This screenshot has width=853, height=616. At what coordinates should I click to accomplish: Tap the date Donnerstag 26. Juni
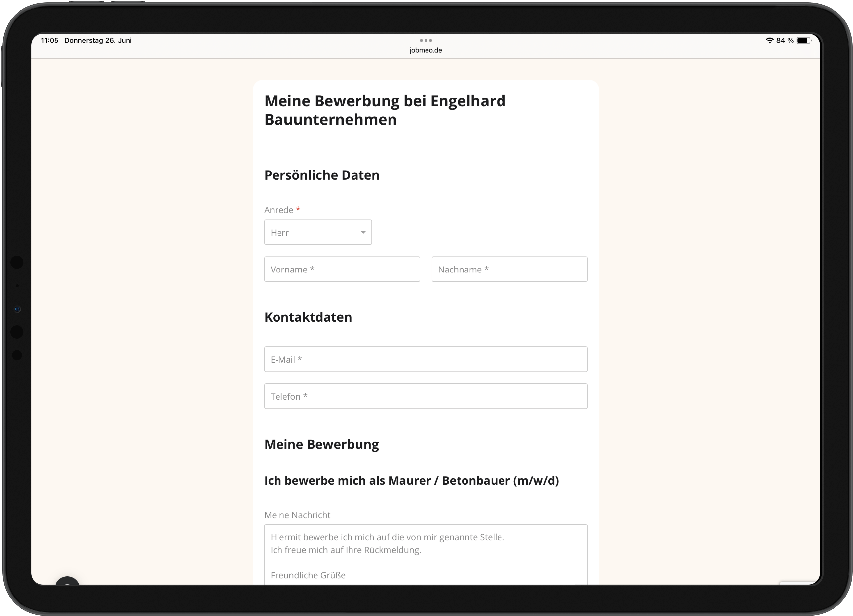(x=98, y=40)
